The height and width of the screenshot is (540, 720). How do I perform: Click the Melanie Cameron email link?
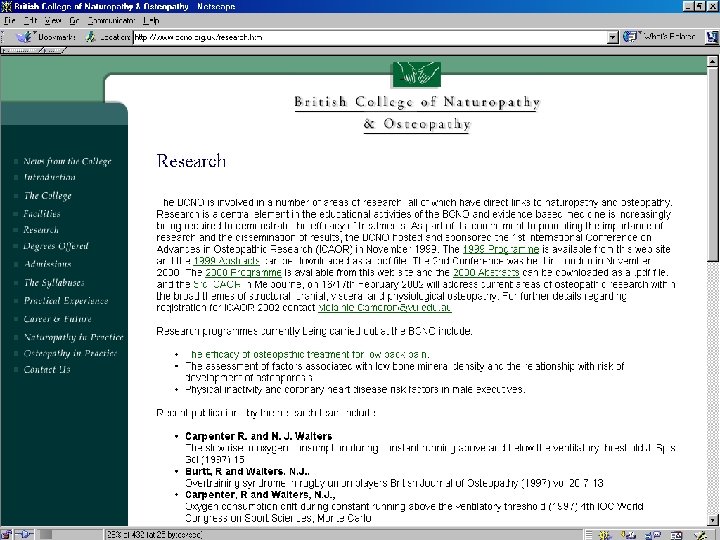(x=385, y=308)
